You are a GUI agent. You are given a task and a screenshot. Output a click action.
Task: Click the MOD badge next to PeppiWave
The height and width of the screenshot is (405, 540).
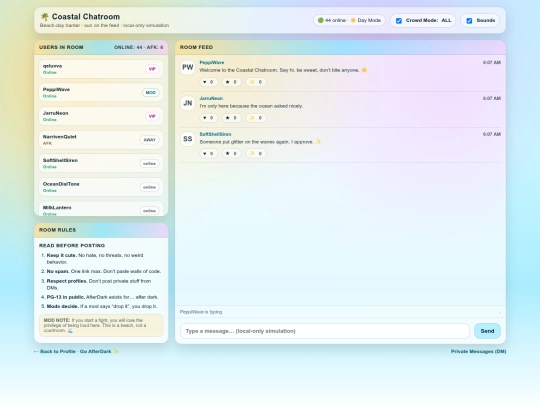point(150,93)
